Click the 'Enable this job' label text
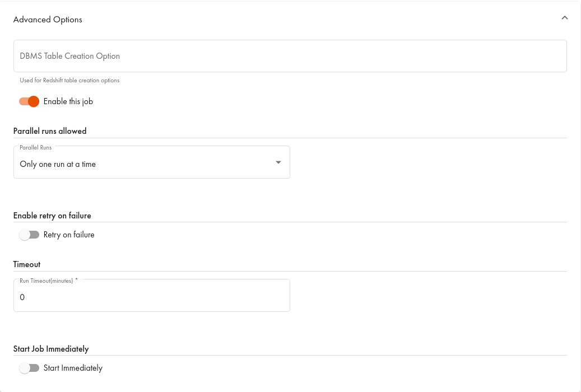The width and height of the screenshot is (581, 392). tap(68, 101)
